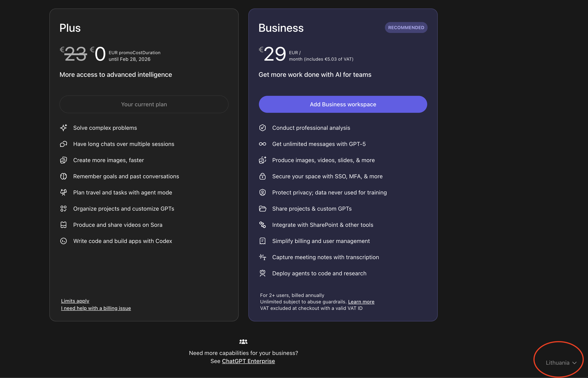
Task: Click the images icon beside Create more images, faster
Action: (x=64, y=160)
